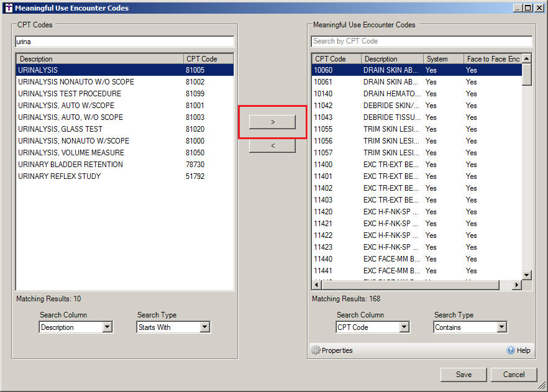Open Search Type Starts With dropdown
Viewport: 548px width, 392px height.
point(205,327)
